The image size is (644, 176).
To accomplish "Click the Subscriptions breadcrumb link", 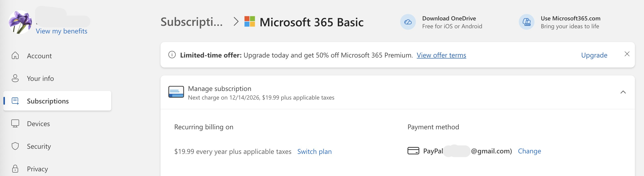I will (191, 22).
